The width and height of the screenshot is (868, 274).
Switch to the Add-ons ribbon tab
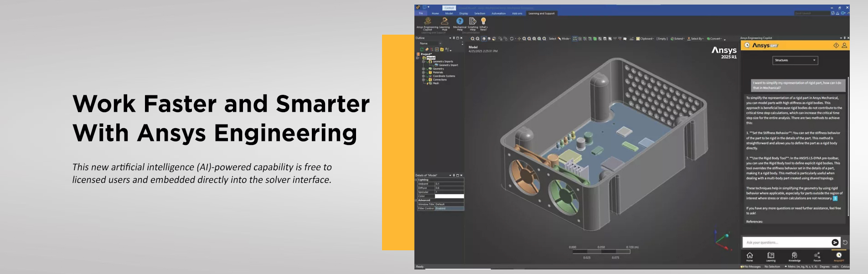click(517, 14)
